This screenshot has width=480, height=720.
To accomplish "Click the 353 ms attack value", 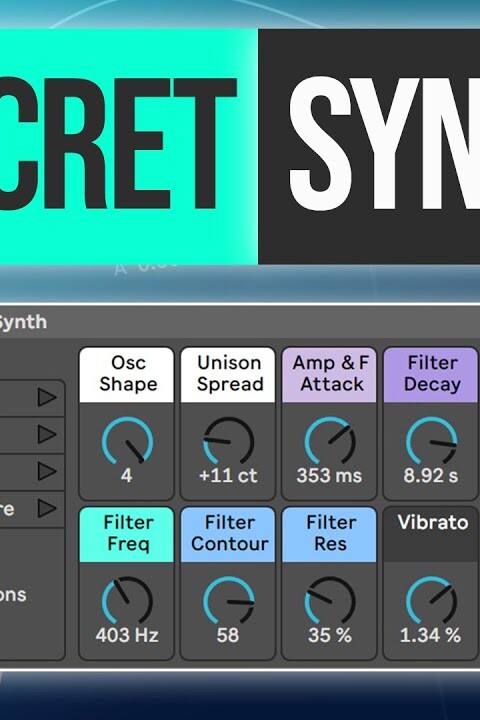I will (x=329, y=476).
